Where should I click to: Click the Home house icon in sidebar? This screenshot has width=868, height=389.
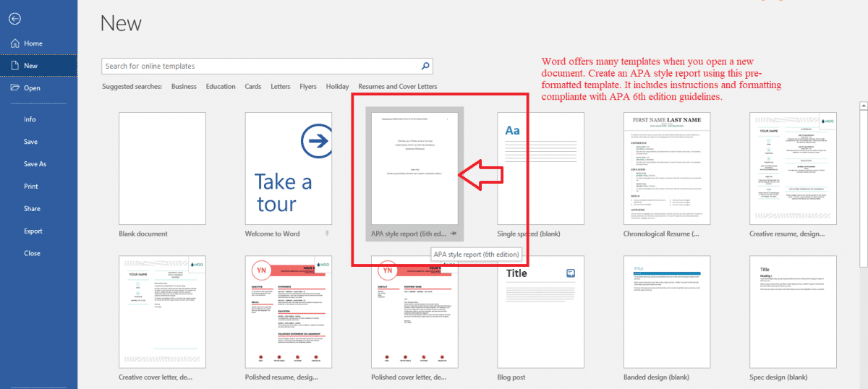tap(15, 43)
